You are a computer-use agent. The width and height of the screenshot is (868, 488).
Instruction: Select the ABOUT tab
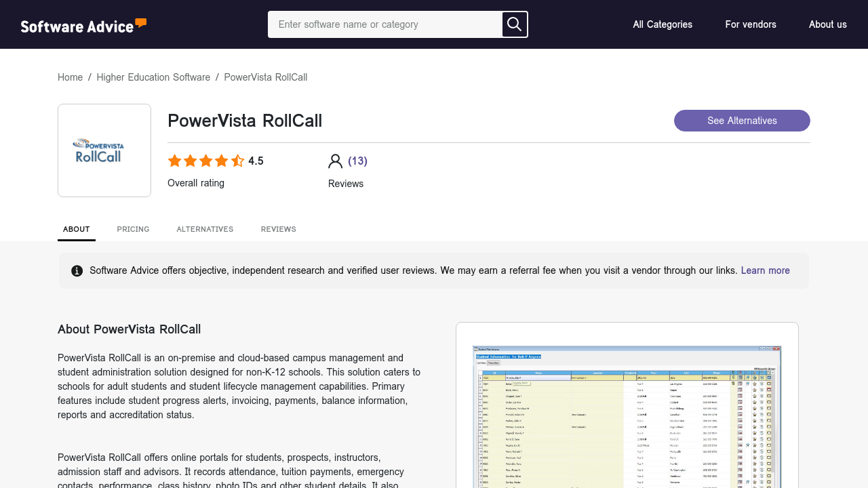(77, 229)
